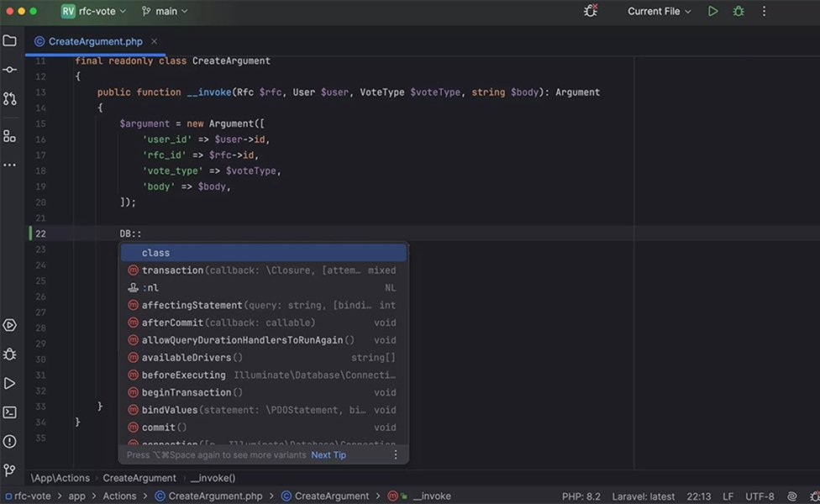Click CreateArgument in editor breadcrumbs
Screen dimensions: 820x504
click(139, 478)
